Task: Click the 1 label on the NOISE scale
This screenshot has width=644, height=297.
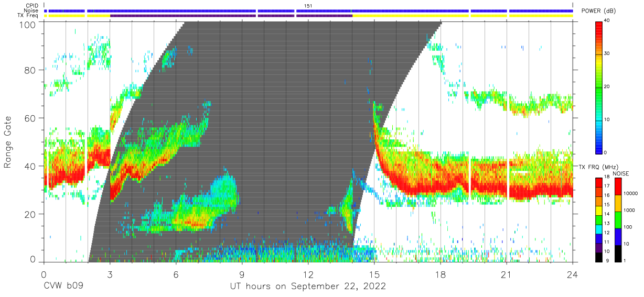Action: 626,261
